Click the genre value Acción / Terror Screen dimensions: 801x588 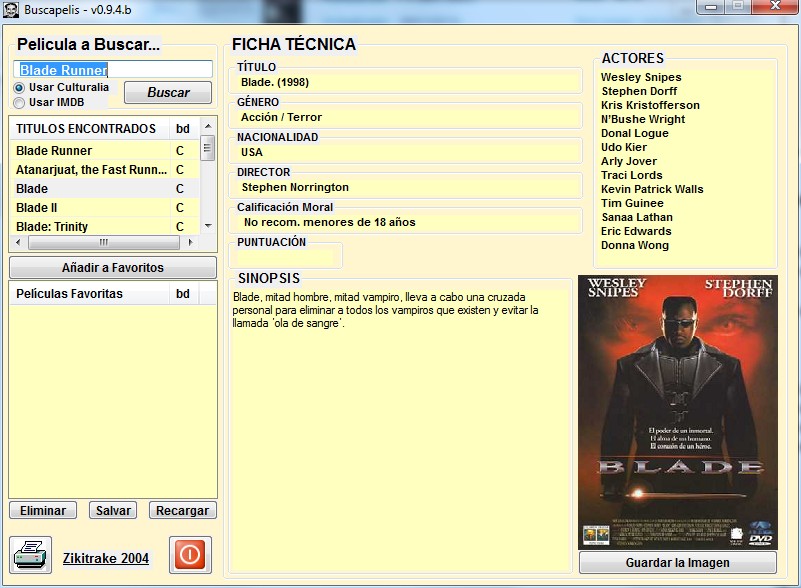point(281,117)
